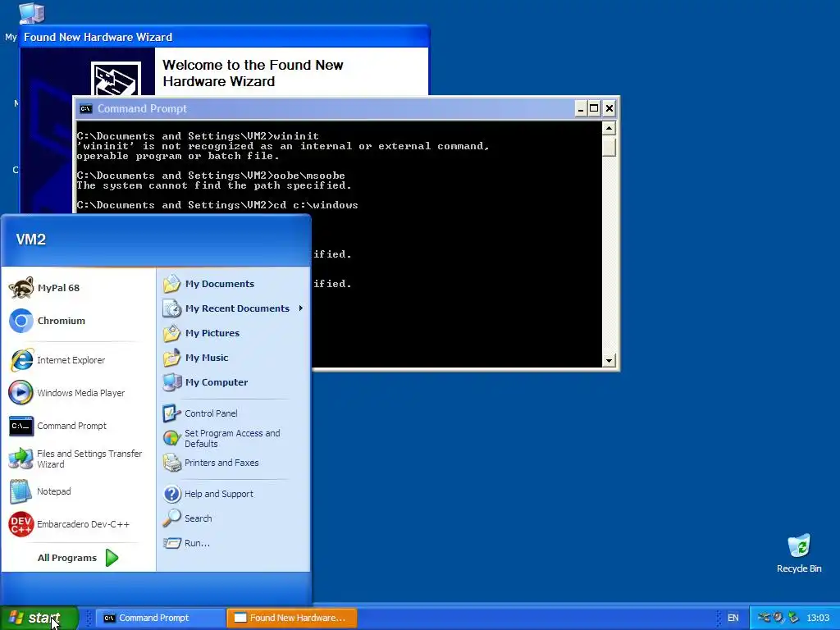840x630 pixels.
Task: Click the 'cd c:\windows' command line text
Action: (x=316, y=204)
